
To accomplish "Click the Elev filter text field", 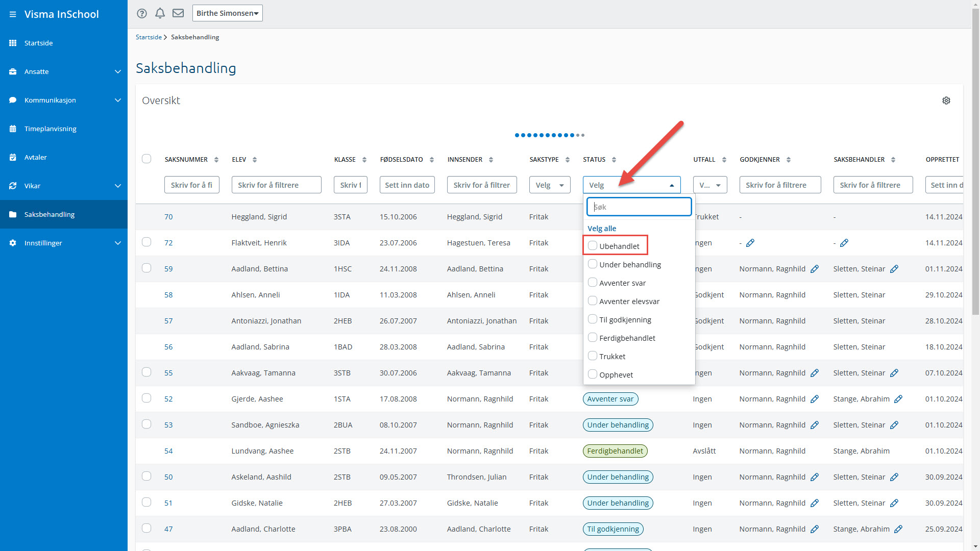I will click(x=276, y=185).
